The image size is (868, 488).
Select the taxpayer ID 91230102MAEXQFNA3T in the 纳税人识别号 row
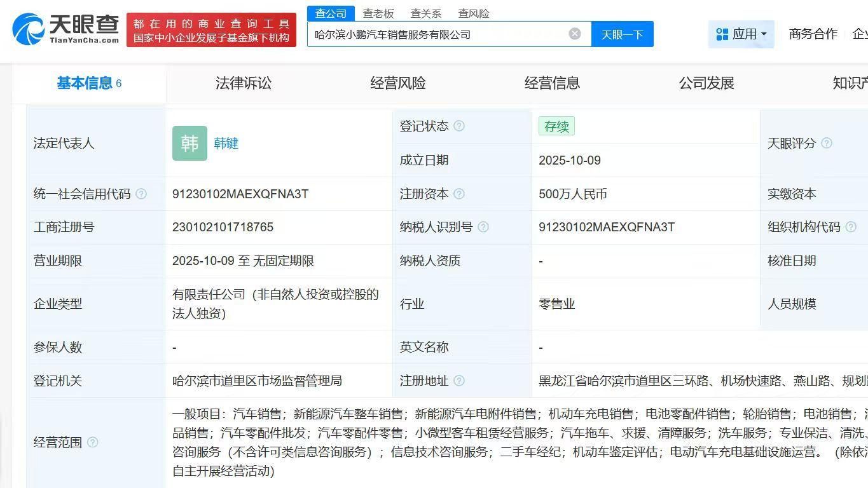click(x=607, y=227)
